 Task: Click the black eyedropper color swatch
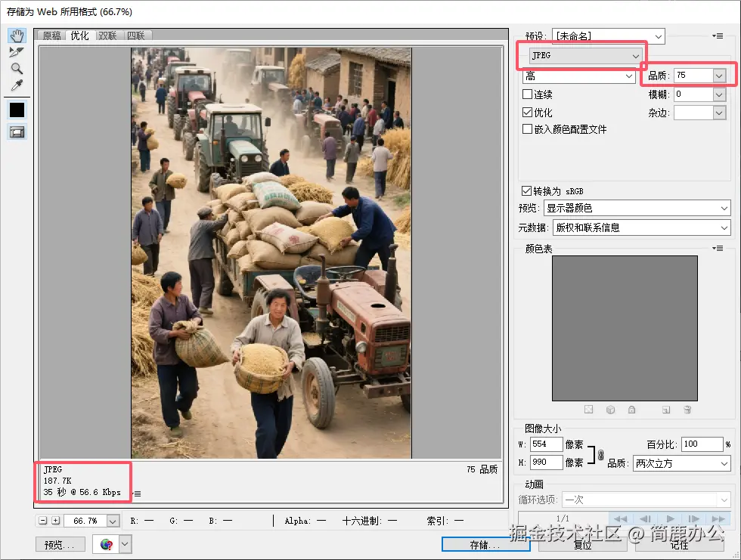[17, 110]
